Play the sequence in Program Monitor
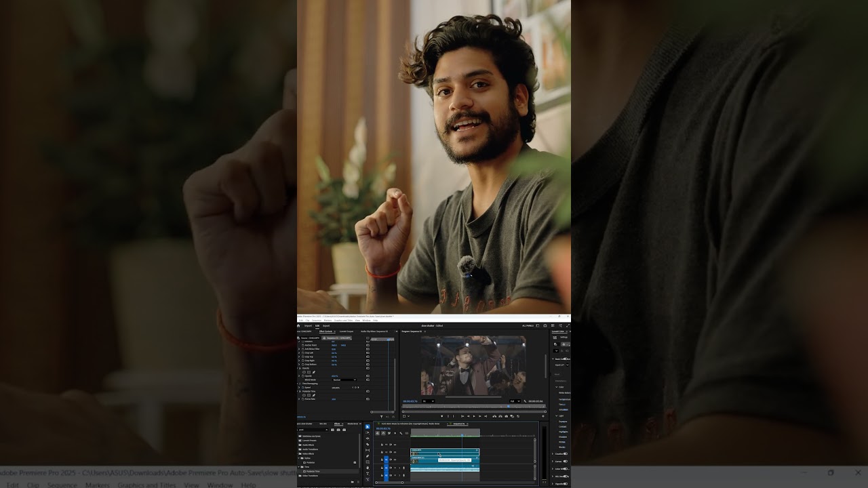 [474, 416]
